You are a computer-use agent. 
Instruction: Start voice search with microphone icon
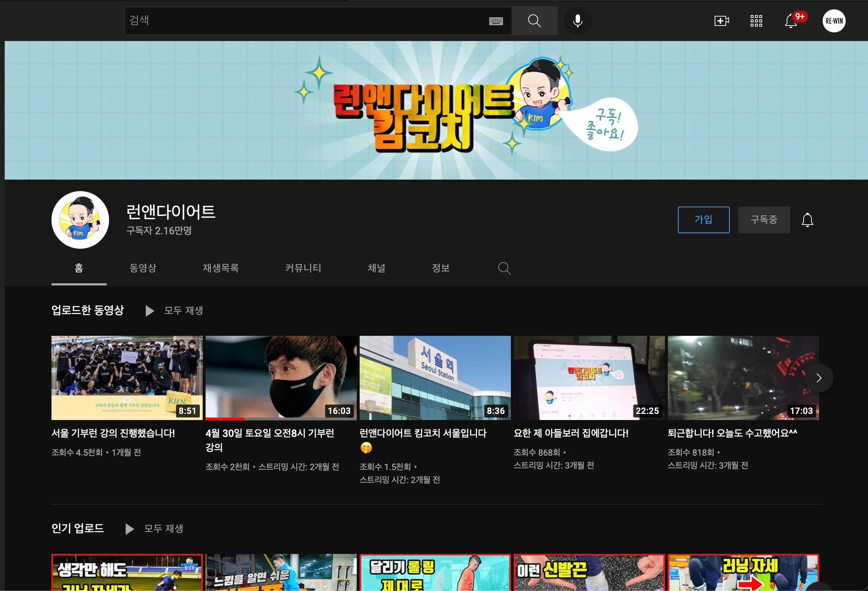577,21
